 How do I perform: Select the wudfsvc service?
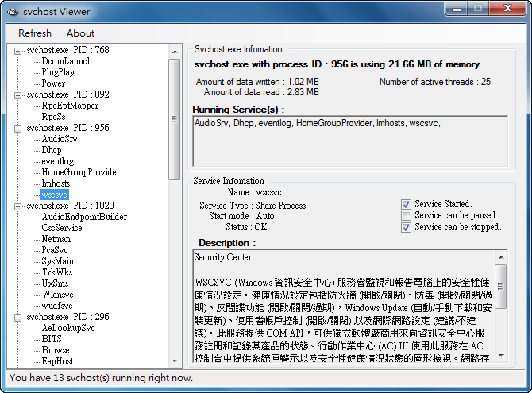[x=57, y=306]
